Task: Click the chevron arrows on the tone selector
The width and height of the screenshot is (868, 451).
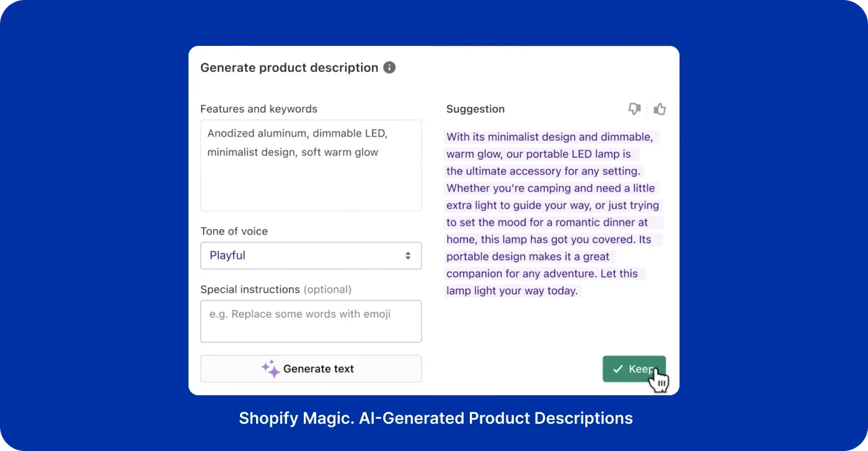Action: [x=410, y=255]
